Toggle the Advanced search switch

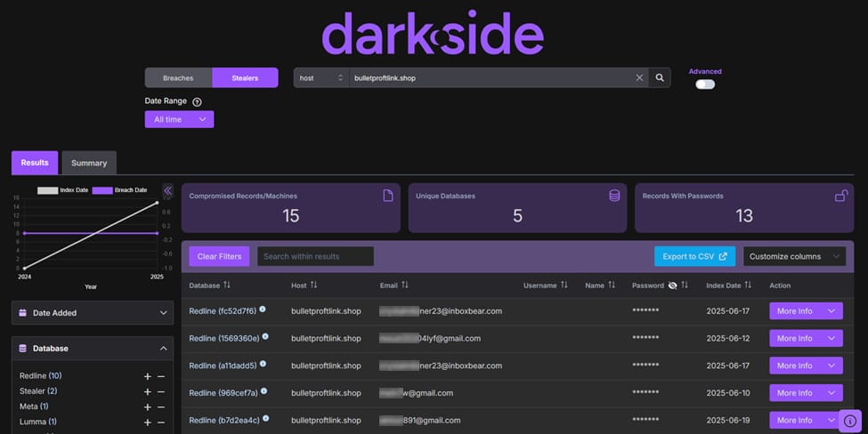pos(705,84)
